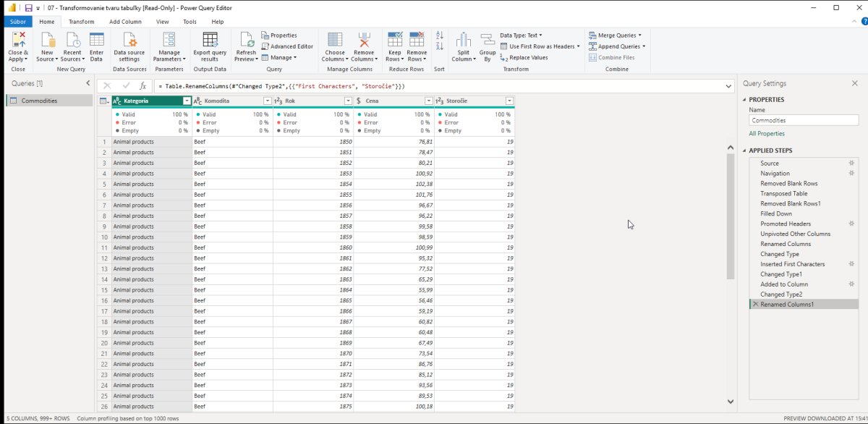
Task: Open the Kategoria column filter dropdown
Action: [187, 101]
